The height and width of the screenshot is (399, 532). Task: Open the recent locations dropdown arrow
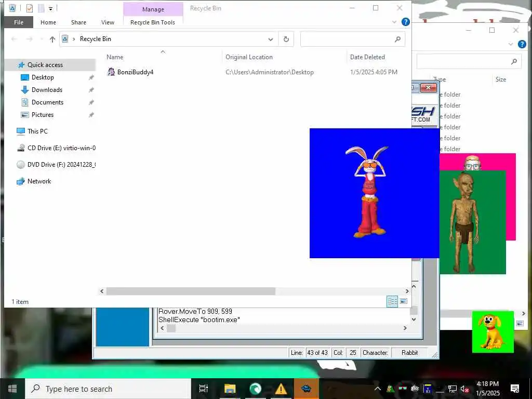[42, 39]
